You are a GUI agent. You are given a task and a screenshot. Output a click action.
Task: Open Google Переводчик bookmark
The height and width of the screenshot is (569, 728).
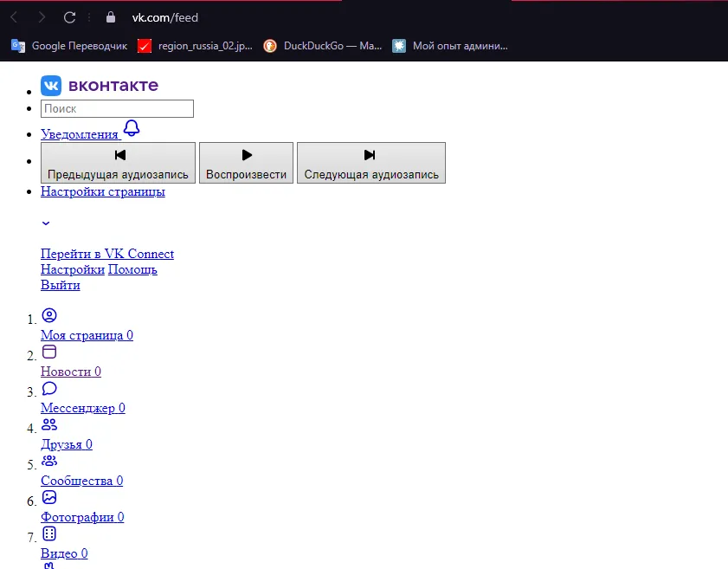tap(68, 46)
